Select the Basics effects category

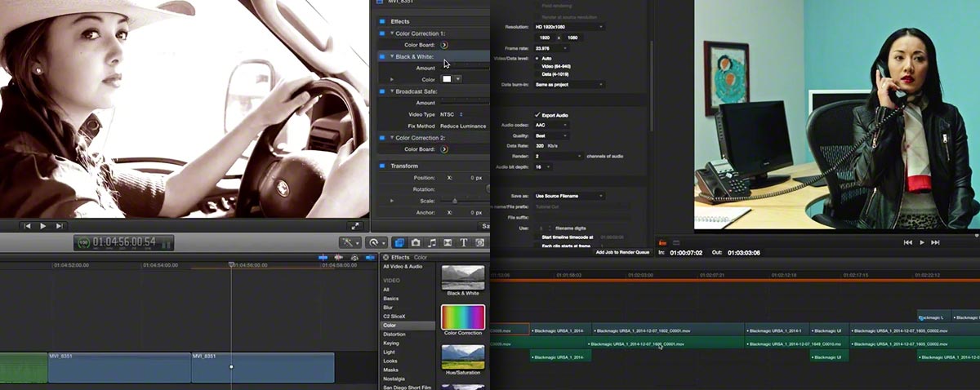point(391,299)
